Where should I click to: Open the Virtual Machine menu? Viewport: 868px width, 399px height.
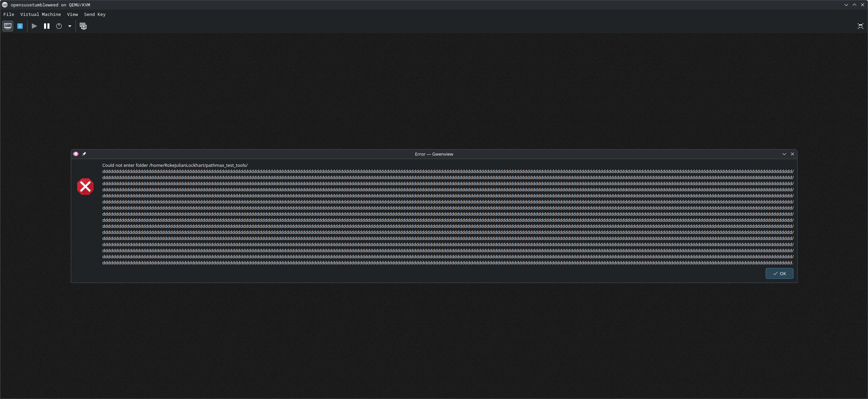click(41, 15)
